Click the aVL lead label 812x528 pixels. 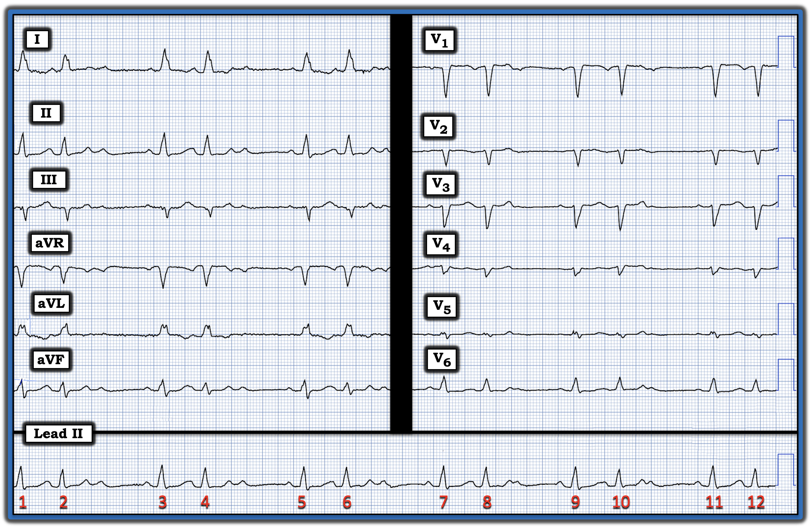point(51,303)
